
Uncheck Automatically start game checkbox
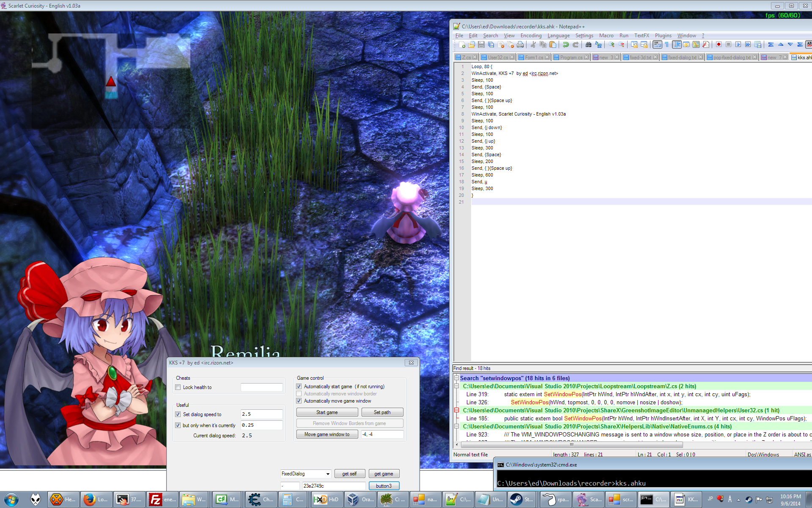pos(299,387)
